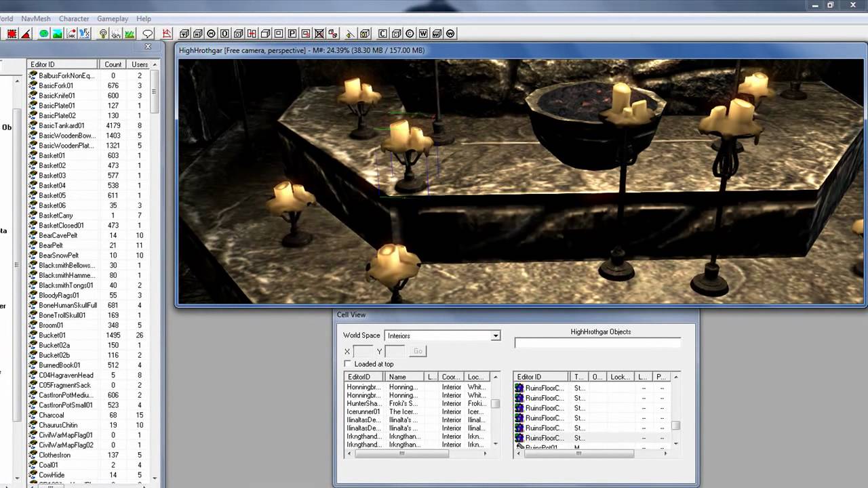The height and width of the screenshot is (488, 868).
Task: Open the Character menu
Action: pyautogui.click(x=74, y=18)
